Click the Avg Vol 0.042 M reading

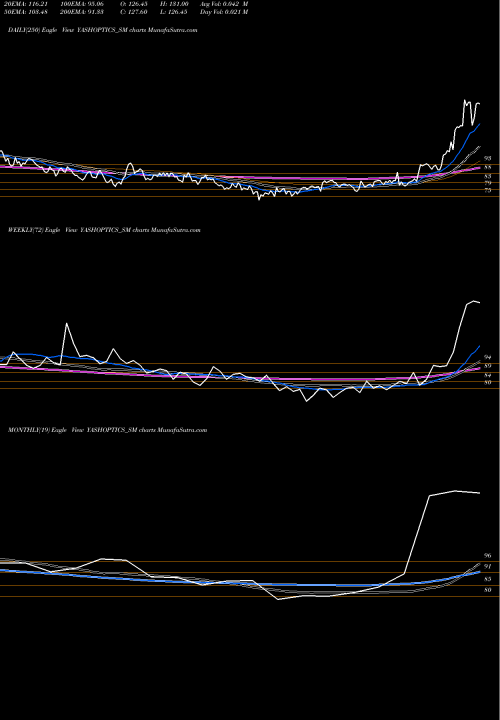tap(224, 4)
